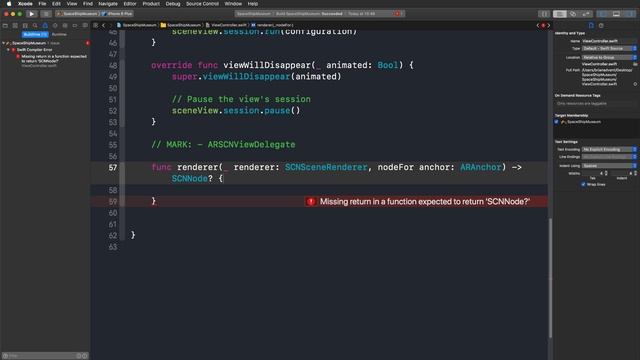Open the Line Endings dropdown
This screenshot has height=360, width=640.
coord(609,157)
